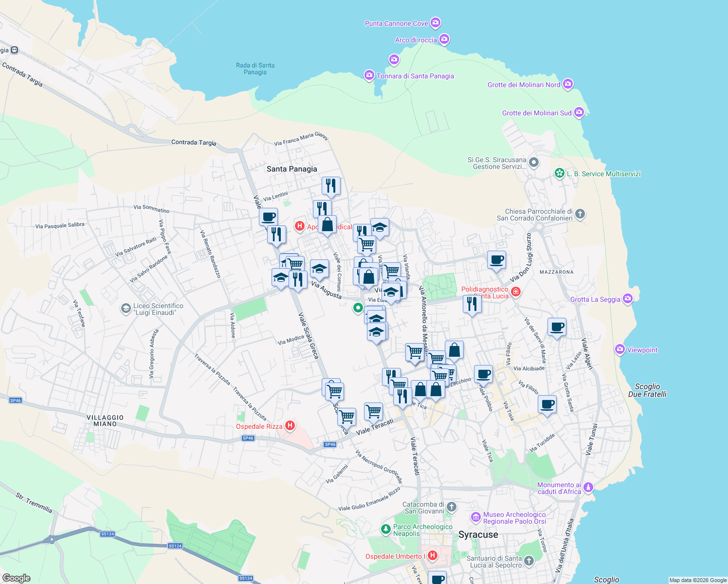This screenshot has height=584, width=728.
Task: Select the shopping cart marker on Viale Teracati
Action: (373, 411)
